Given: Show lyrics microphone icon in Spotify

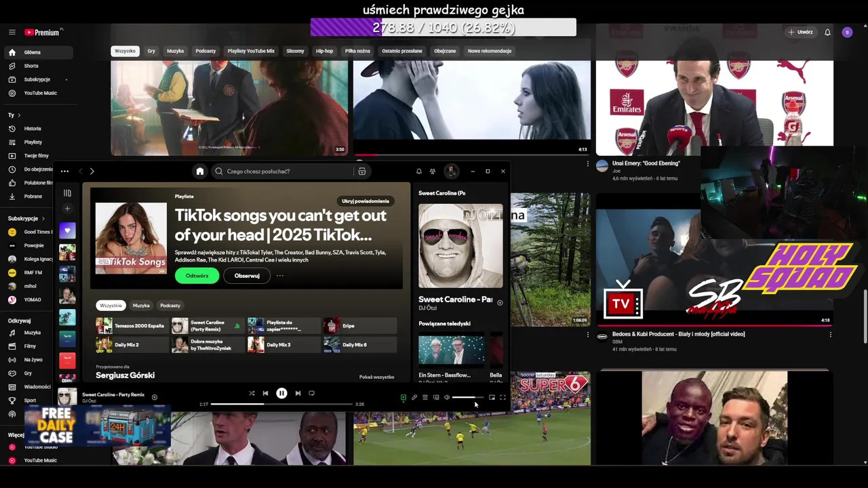Looking at the screenshot, I should tap(414, 398).
